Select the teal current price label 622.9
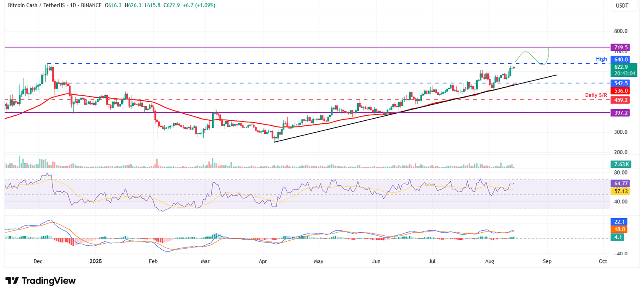 [x=621, y=67]
